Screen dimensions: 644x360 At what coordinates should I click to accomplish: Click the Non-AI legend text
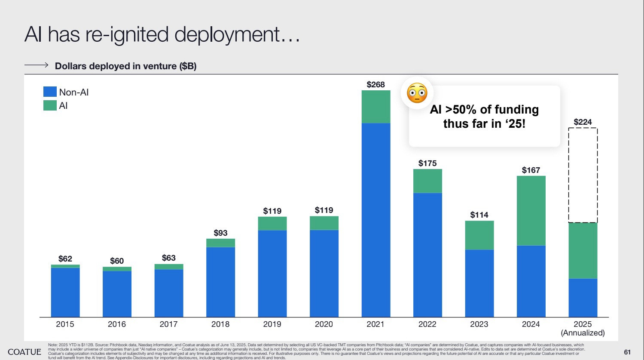pyautogui.click(x=74, y=92)
